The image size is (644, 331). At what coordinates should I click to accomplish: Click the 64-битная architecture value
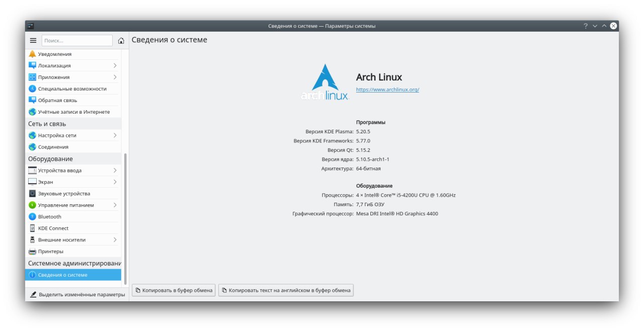[368, 169]
